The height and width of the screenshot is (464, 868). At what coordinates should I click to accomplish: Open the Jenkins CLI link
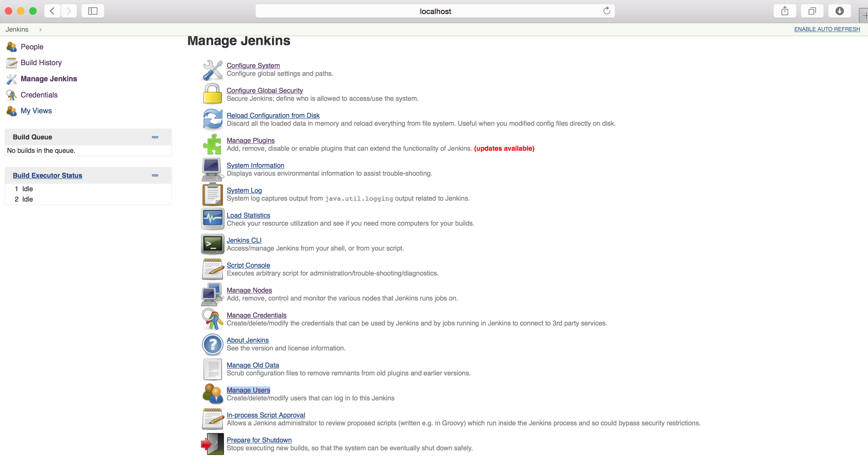pyautogui.click(x=244, y=240)
